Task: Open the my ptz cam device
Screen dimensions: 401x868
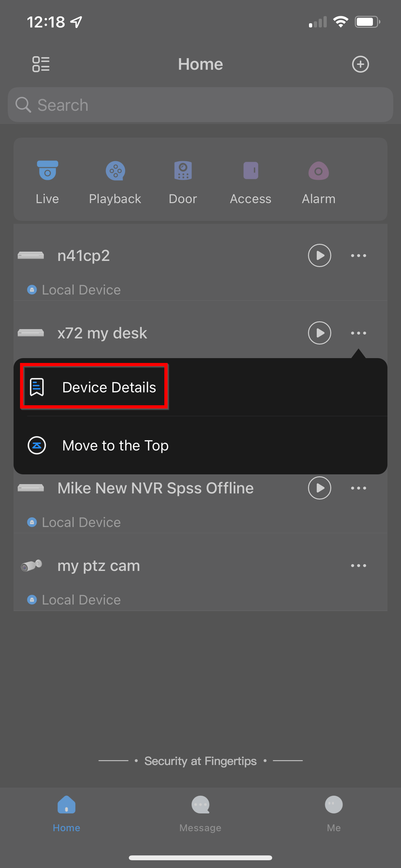Action: coord(98,565)
